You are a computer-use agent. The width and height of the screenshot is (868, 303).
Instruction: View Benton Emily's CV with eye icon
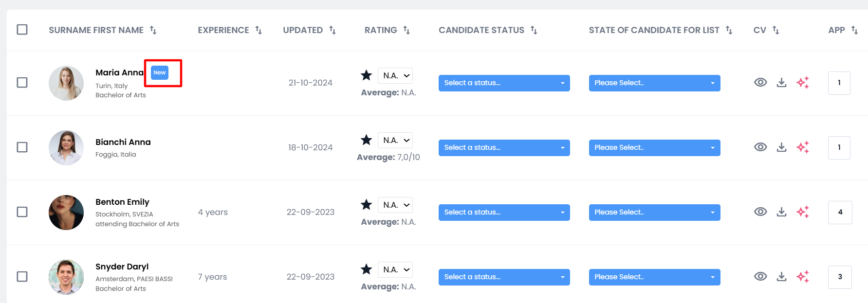(760, 212)
